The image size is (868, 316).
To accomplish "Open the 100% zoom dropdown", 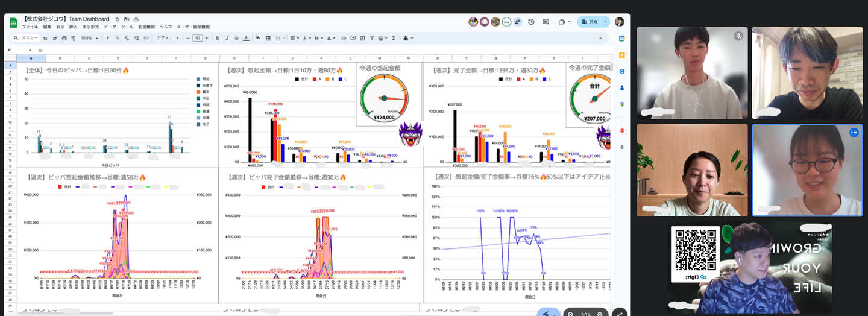I will 89,38.
